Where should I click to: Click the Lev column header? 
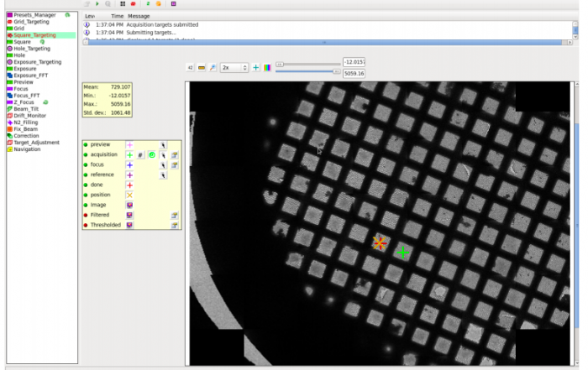point(90,16)
